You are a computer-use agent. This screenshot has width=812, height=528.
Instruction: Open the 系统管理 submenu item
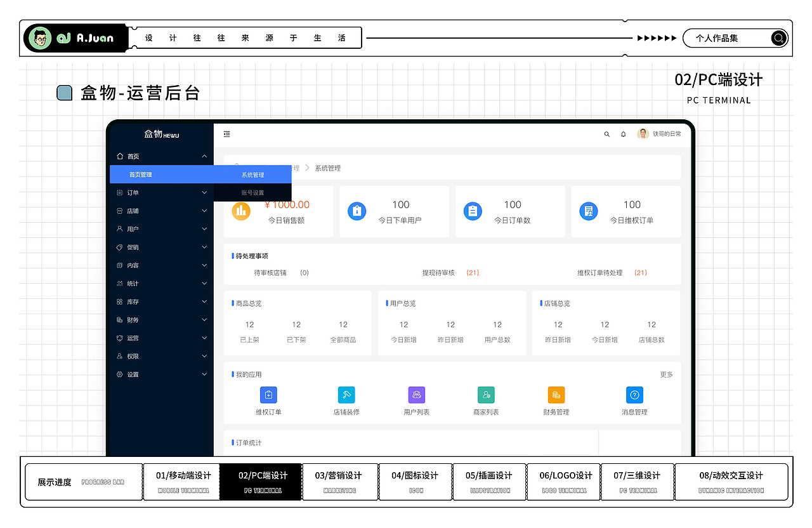pyautogui.click(x=252, y=174)
